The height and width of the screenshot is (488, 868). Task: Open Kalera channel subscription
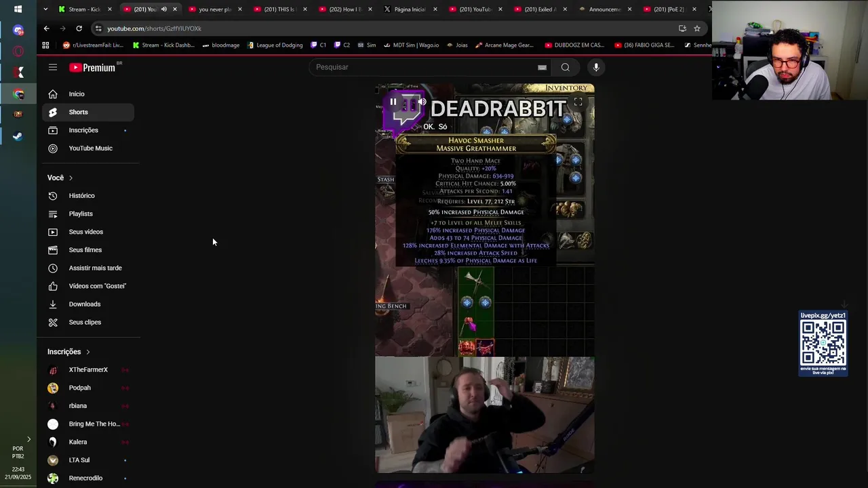point(88,442)
